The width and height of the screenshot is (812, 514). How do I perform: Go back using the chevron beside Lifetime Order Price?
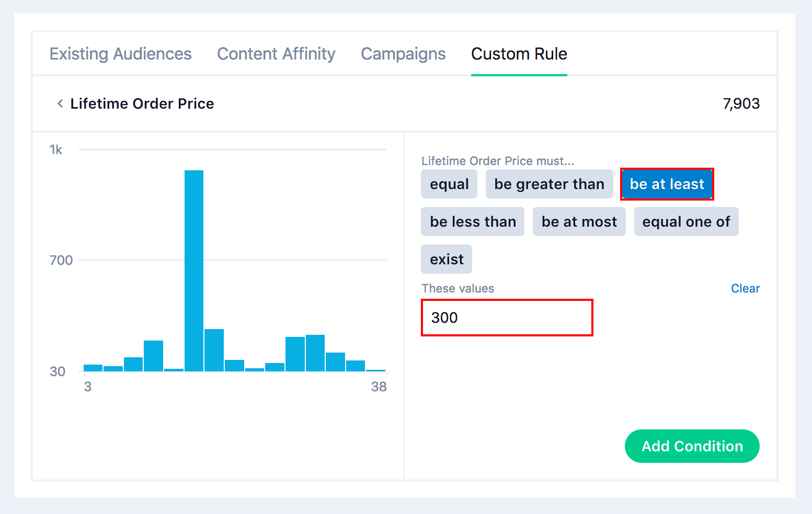[x=60, y=103]
